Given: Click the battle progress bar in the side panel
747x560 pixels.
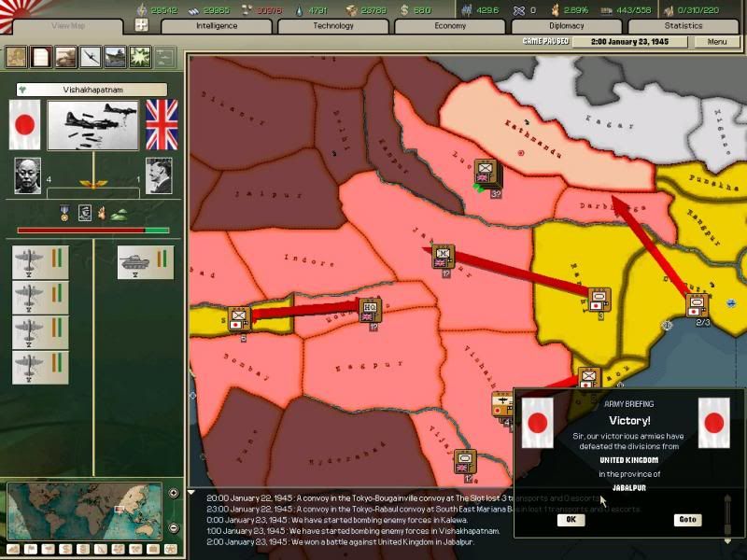Looking at the screenshot, I should (93, 231).
